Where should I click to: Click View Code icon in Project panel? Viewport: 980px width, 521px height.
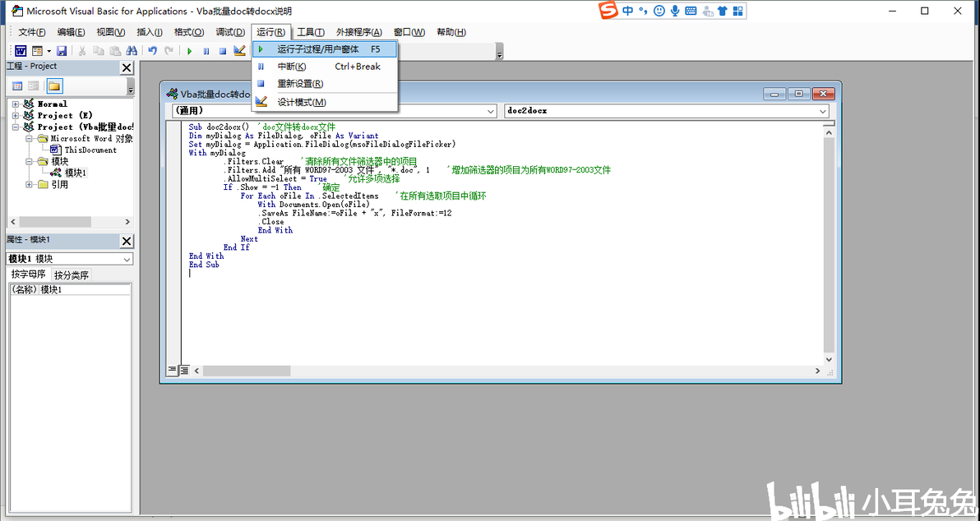click(x=17, y=86)
